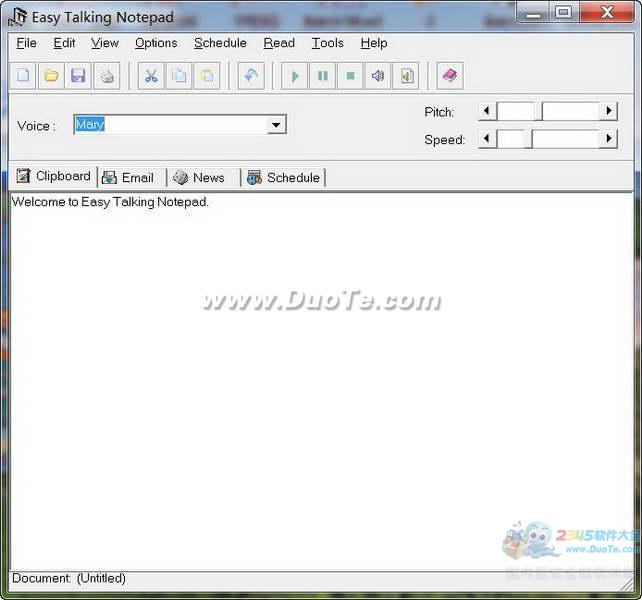Viewport: 642px width, 600px height.
Task: Click text 'Welcome to Easy Talking Notepad.'
Action: (110, 202)
